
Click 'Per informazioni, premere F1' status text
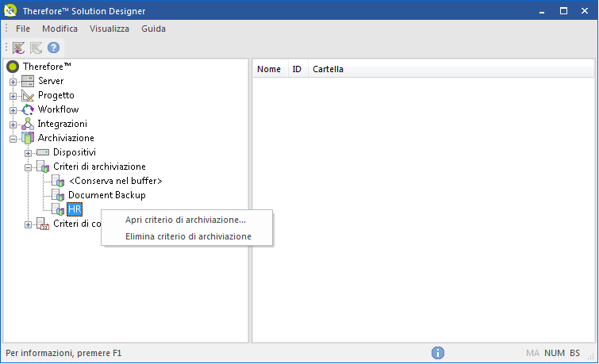coord(63,353)
